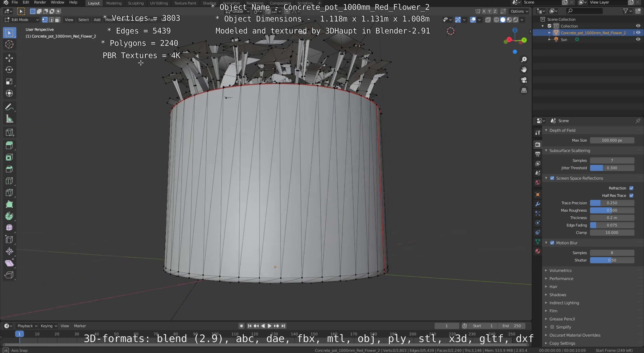
Task: Open World properties tab icon
Action: tap(538, 183)
